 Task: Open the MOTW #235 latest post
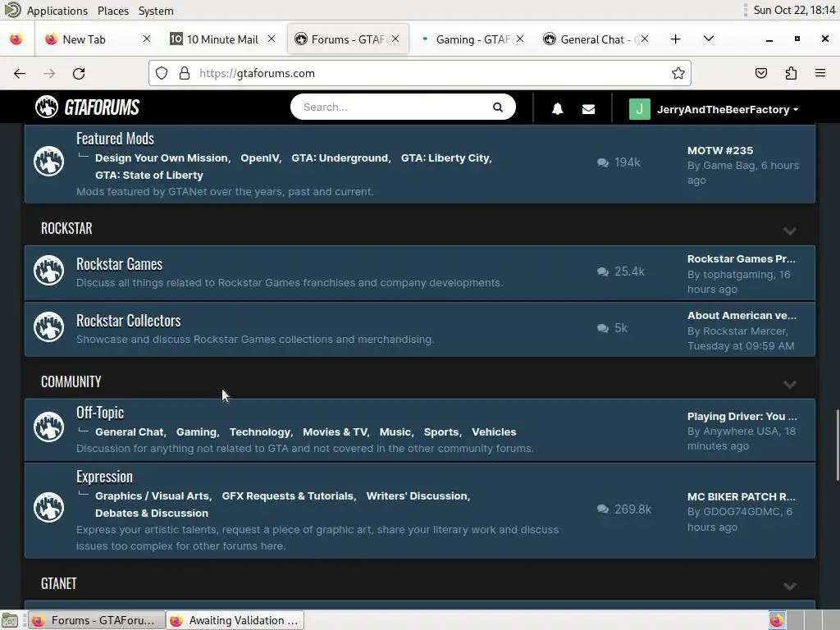[720, 151]
